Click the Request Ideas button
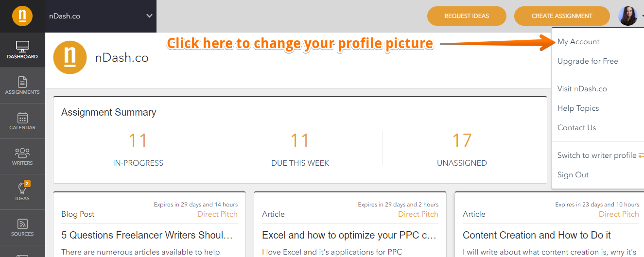This screenshot has height=257, width=644. click(x=467, y=16)
